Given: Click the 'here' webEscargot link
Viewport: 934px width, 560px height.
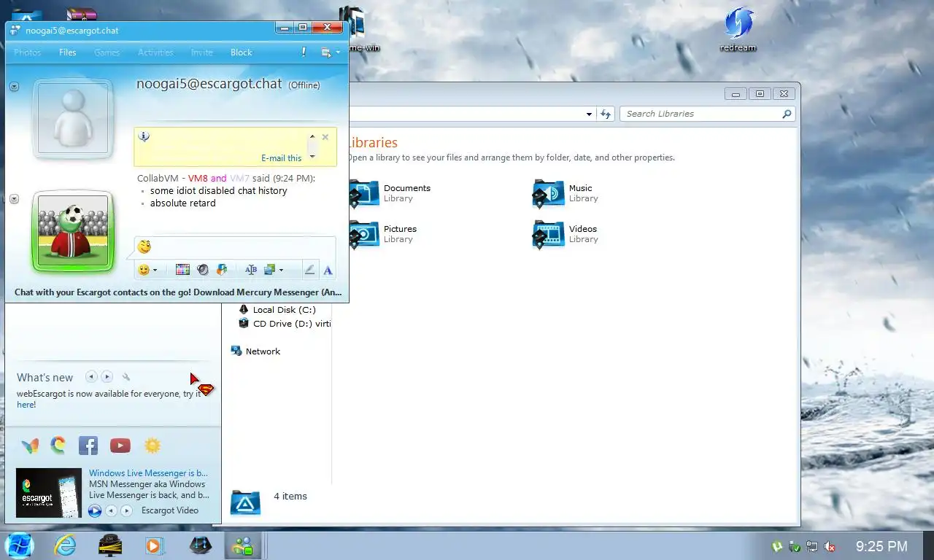Looking at the screenshot, I should [x=25, y=405].
